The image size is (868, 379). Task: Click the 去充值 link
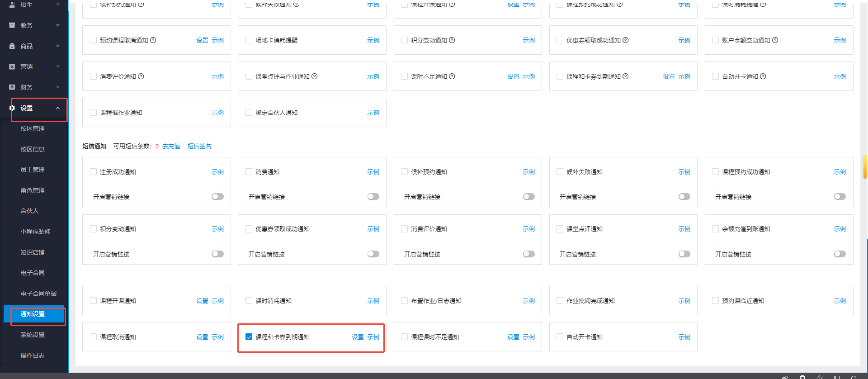[171, 146]
